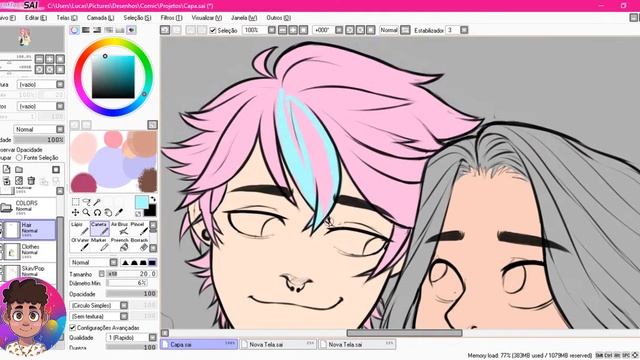This screenshot has width=640, height=360.
Task: Zoom out canvas with toolbar minus button
Action: 282,30
